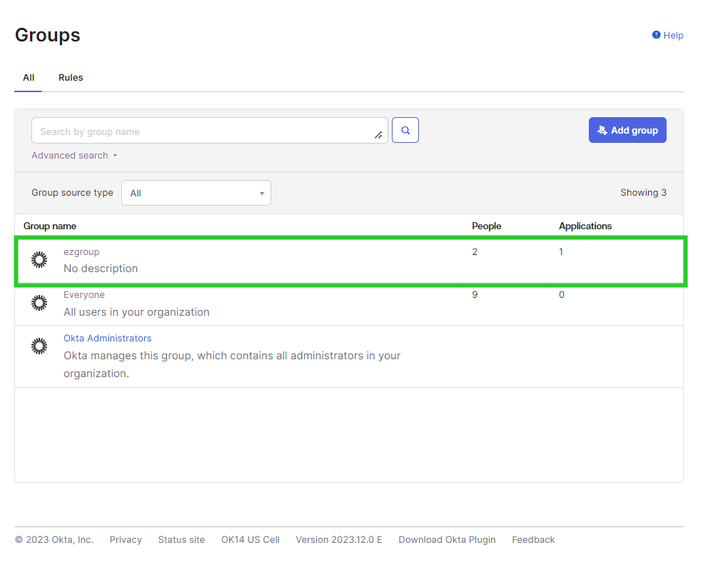Click the Everyone group icon
728x565 pixels.
[39, 303]
